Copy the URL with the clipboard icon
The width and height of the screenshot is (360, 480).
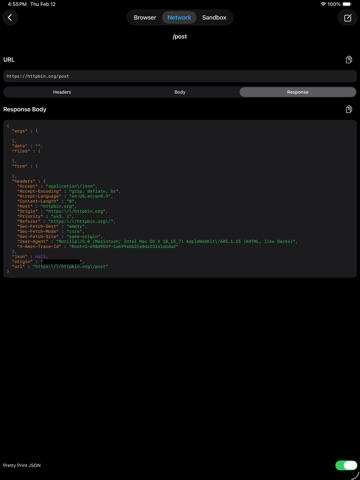[x=349, y=60]
